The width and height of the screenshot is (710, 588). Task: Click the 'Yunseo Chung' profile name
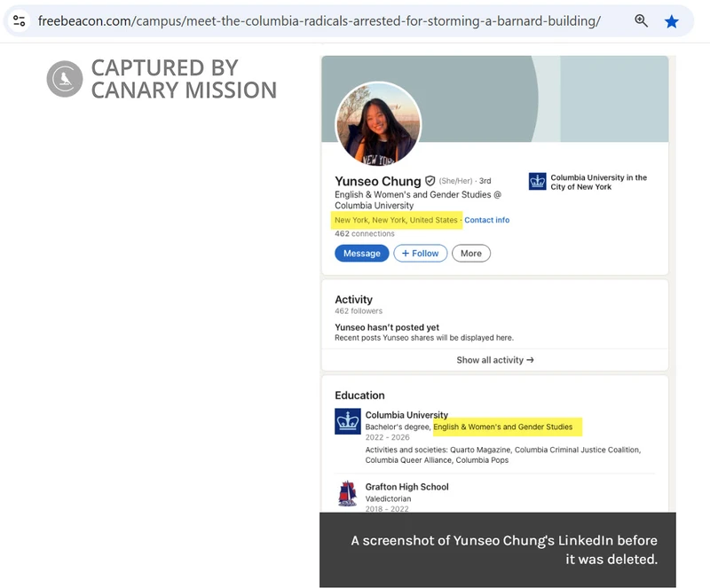(x=378, y=181)
